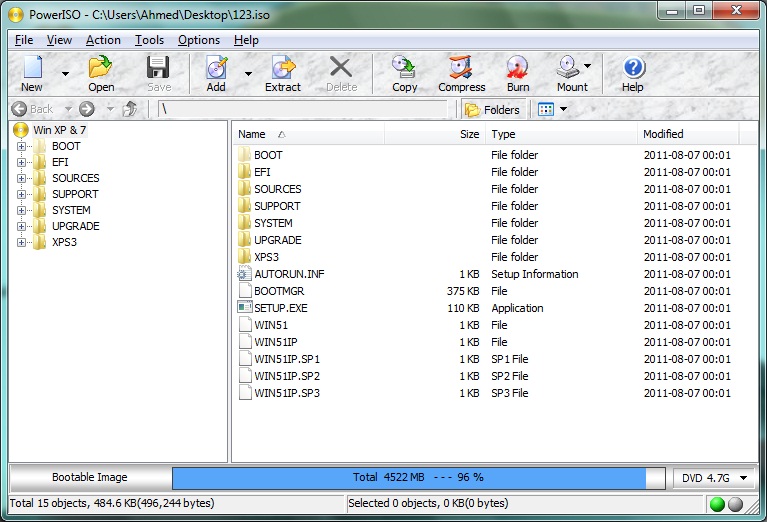767x522 pixels.
Task: Click the Compress toolbar icon
Action: click(461, 67)
